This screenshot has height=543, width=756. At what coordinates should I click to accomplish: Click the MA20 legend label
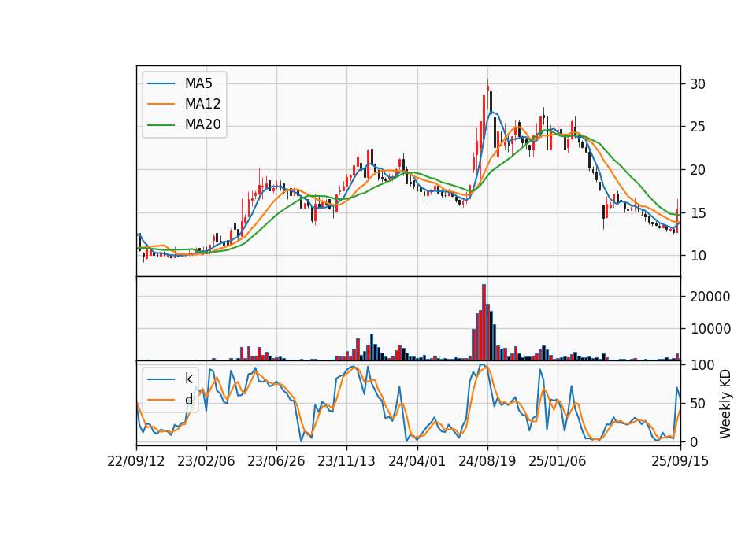202,125
